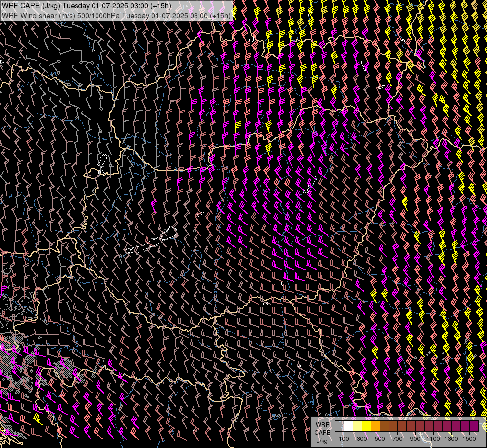Click the large elongated lake outline on map
487x448 pixels.
pyautogui.click(x=152, y=240)
